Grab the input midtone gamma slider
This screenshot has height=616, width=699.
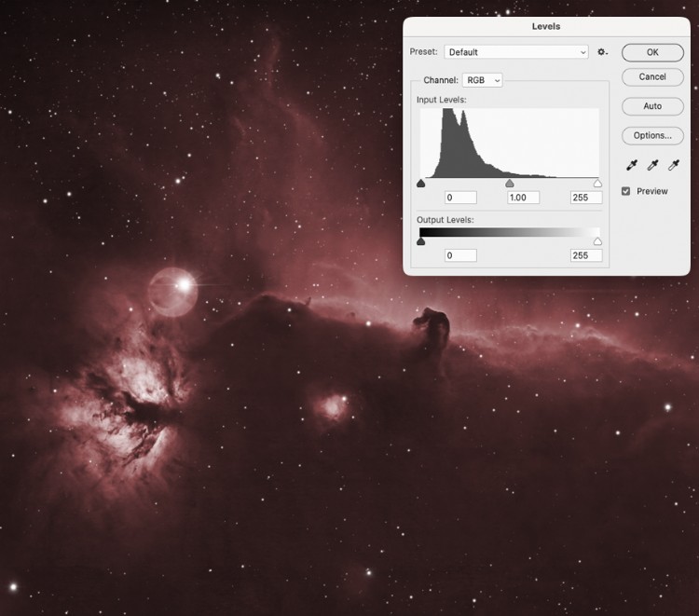point(510,184)
